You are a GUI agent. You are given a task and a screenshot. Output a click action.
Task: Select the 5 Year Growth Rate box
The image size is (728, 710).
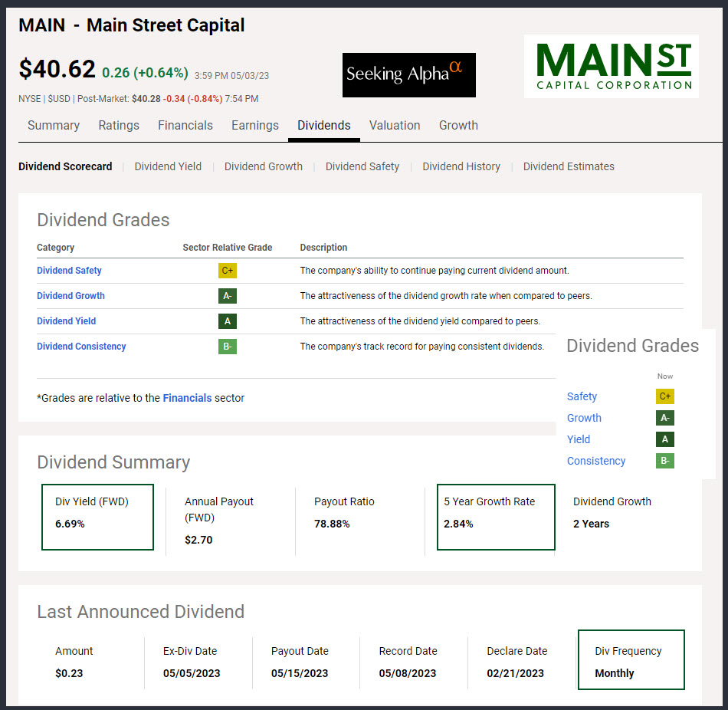point(495,517)
